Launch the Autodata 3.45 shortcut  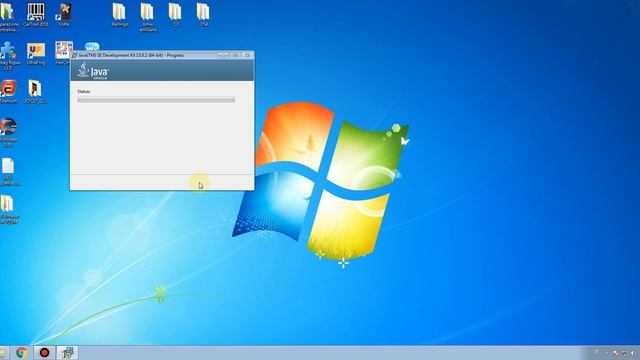[x=8, y=132]
